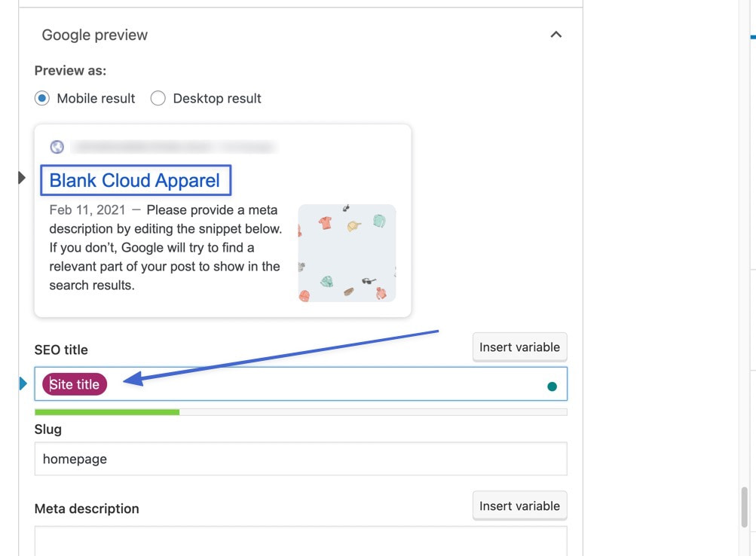This screenshot has height=556, width=756.
Task: Select the Mobile result radio button
Action: (42, 99)
